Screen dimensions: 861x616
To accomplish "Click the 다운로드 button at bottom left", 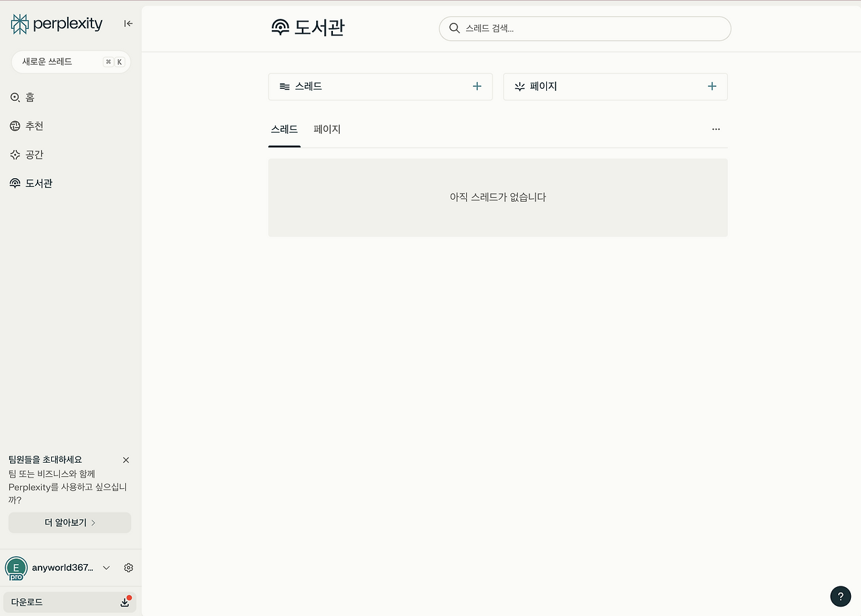I will (x=69, y=602).
